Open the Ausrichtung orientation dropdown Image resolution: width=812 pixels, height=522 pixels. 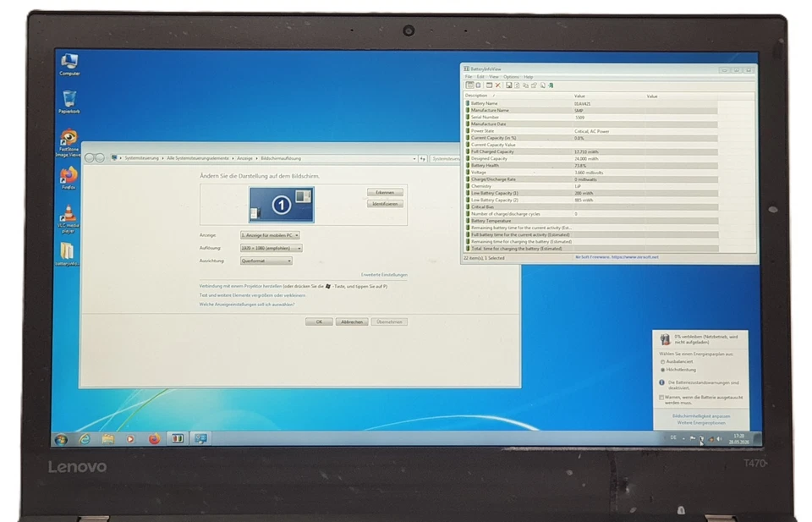click(266, 261)
